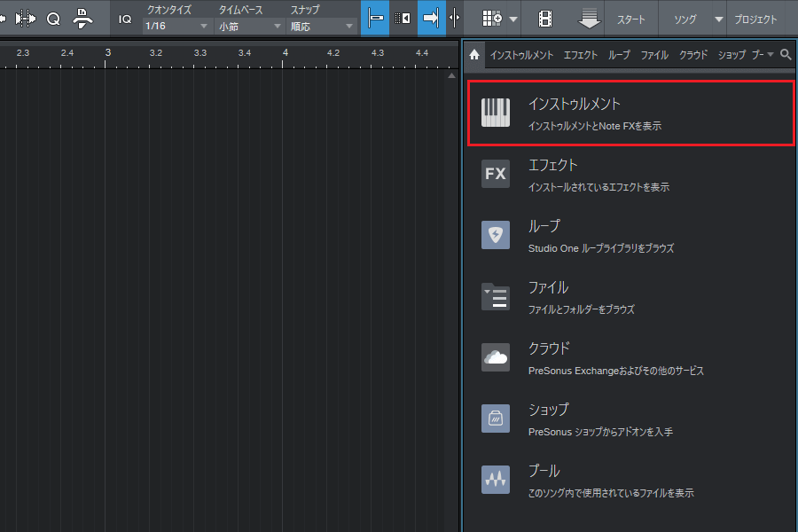Image resolution: width=798 pixels, height=532 pixels.
Task: Go to the スタート page
Action: 631,20
